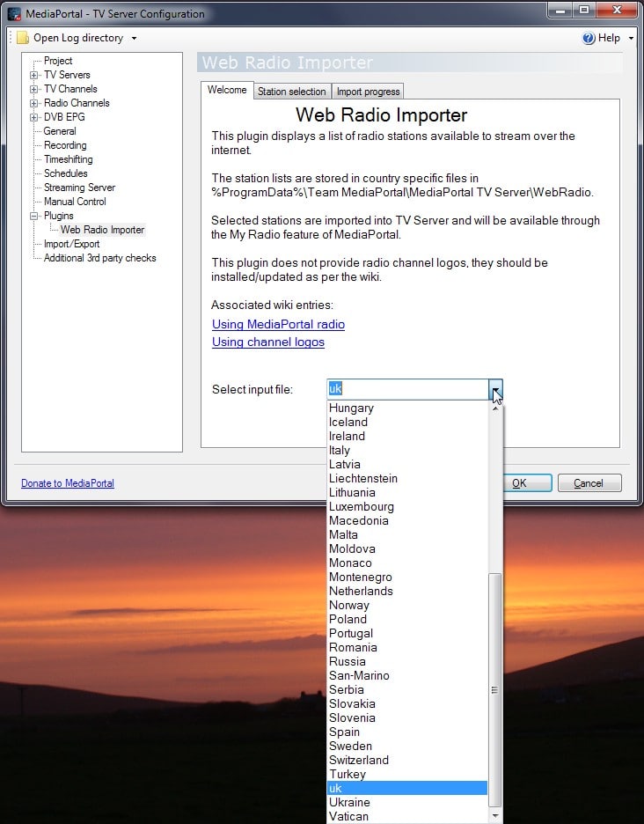Switch to the Station selection tab
The height and width of the screenshot is (824, 644).
click(291, 92)
